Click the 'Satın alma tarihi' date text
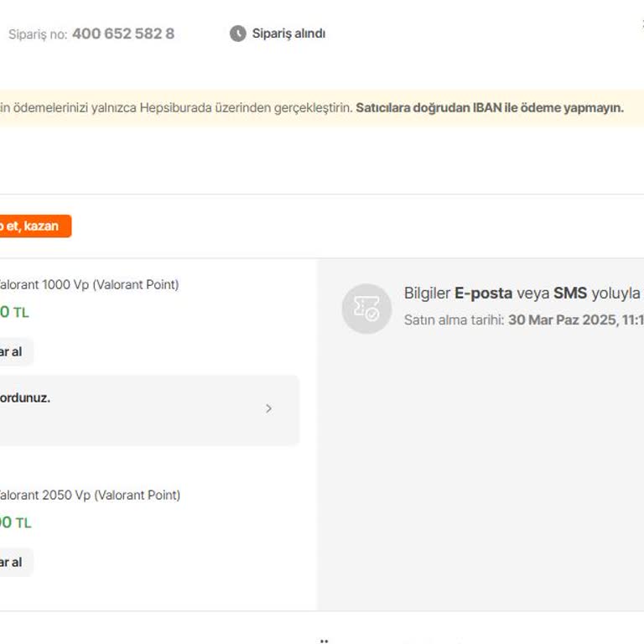Screen dimensions: 644x644 tap(523, 319)
